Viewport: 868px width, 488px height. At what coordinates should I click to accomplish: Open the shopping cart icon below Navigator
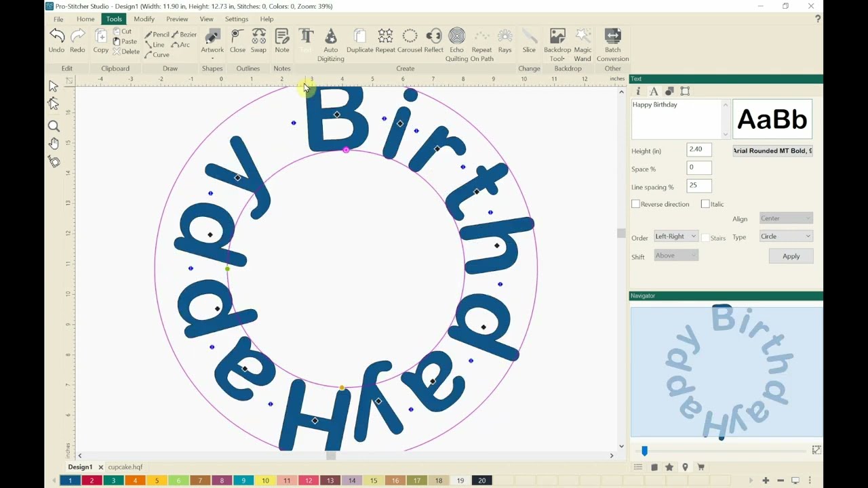coord(701,467)
